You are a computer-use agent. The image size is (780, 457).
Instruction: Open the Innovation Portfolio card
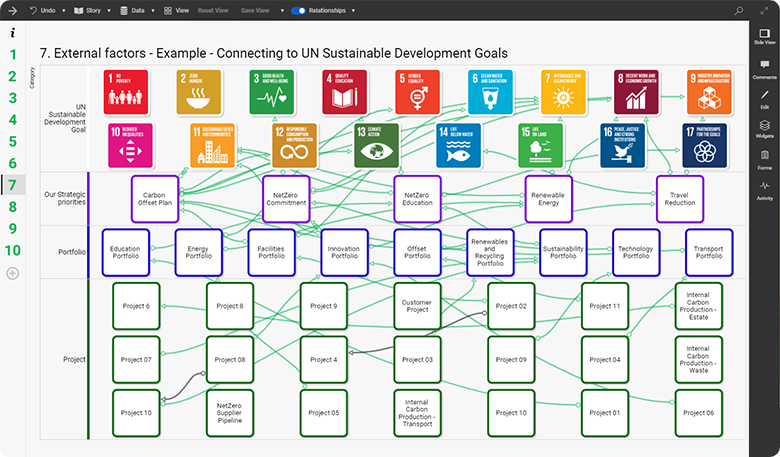[x=345, y=252]
